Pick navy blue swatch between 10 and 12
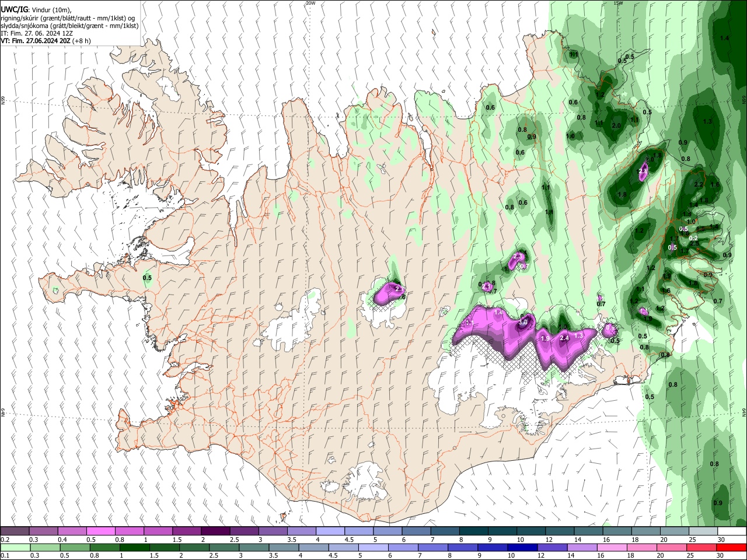747x560 pixels. (522, 548)
